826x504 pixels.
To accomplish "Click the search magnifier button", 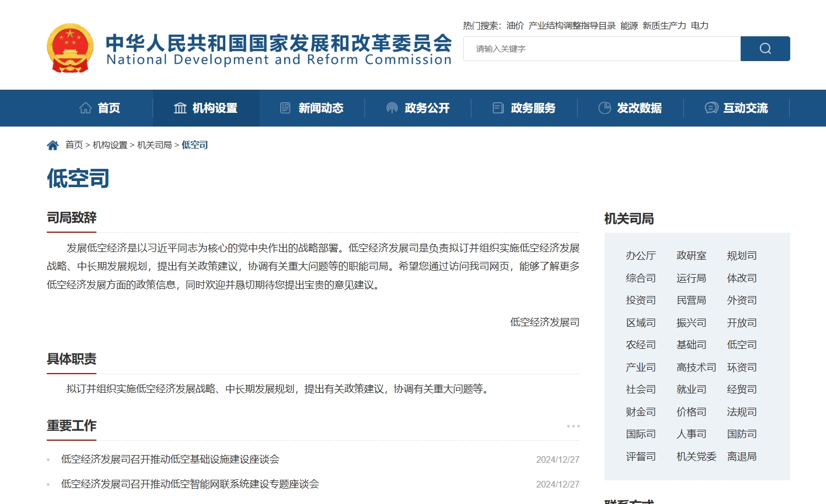I will coord(765,48).
